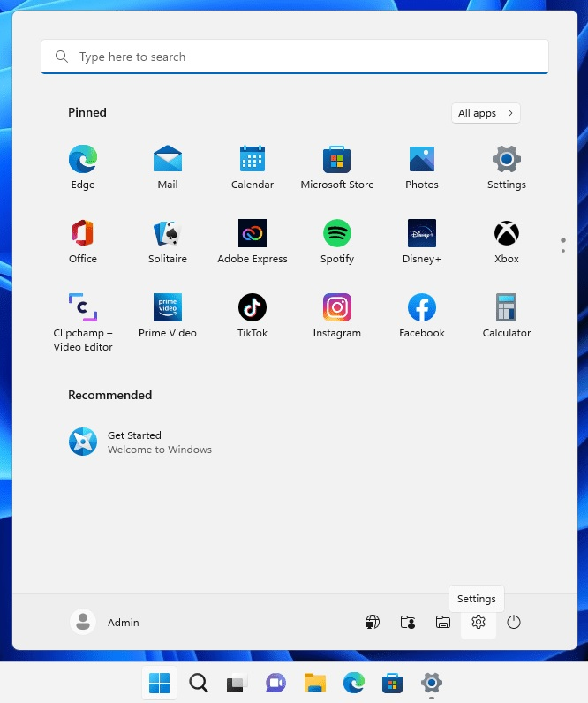Launch the Office app
The width and height of the screenshot is (588, 703).
coord(83,241)
